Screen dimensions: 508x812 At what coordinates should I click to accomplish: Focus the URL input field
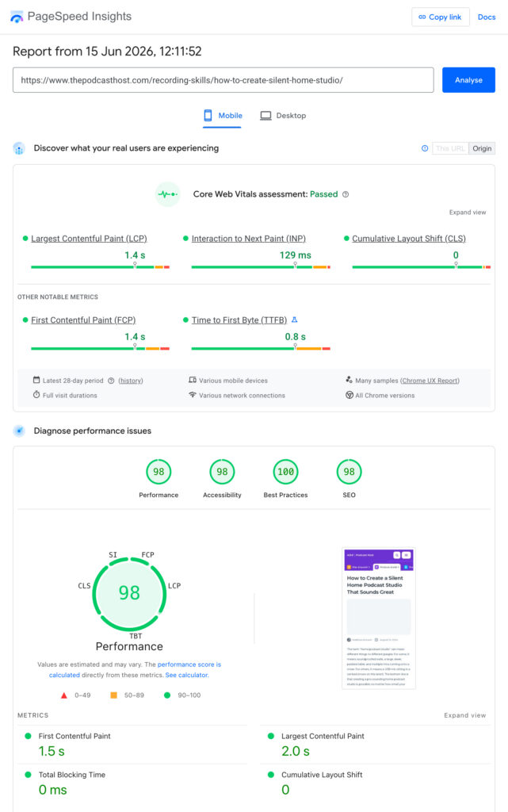point(223,80)
